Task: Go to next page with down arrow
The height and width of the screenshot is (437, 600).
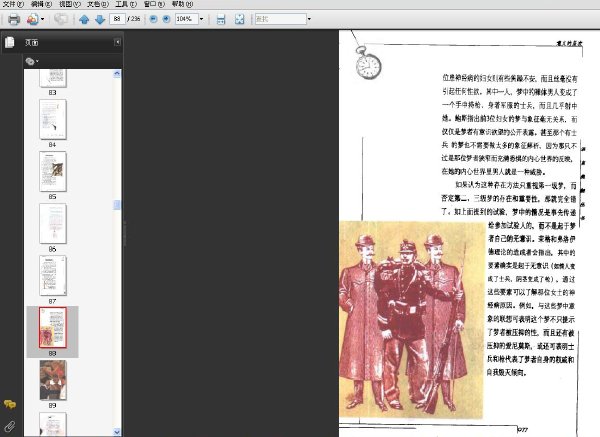Action: tap(100, 19)
